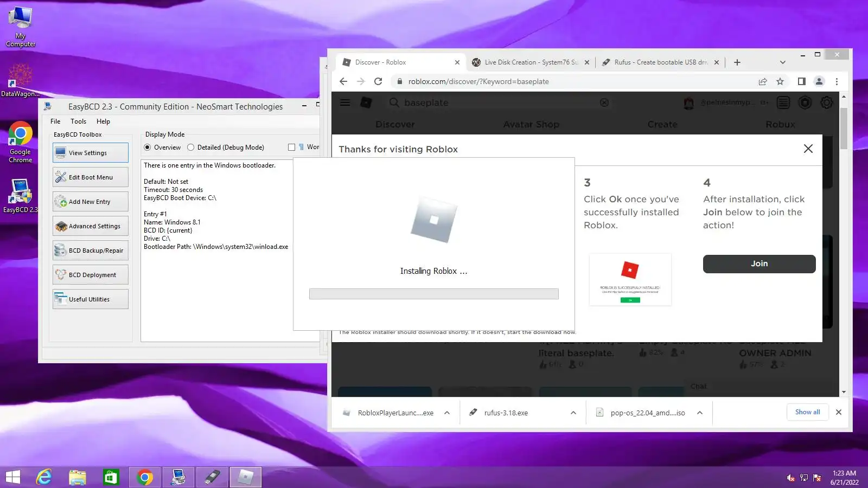868x488 pixels.
Task: Close the Rufus tab
Action: click(x=716, y=62)
